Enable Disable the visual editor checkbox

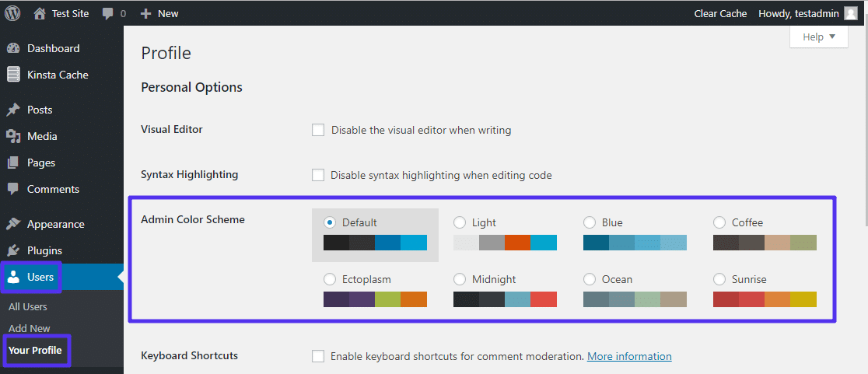[x=318, y=130]
